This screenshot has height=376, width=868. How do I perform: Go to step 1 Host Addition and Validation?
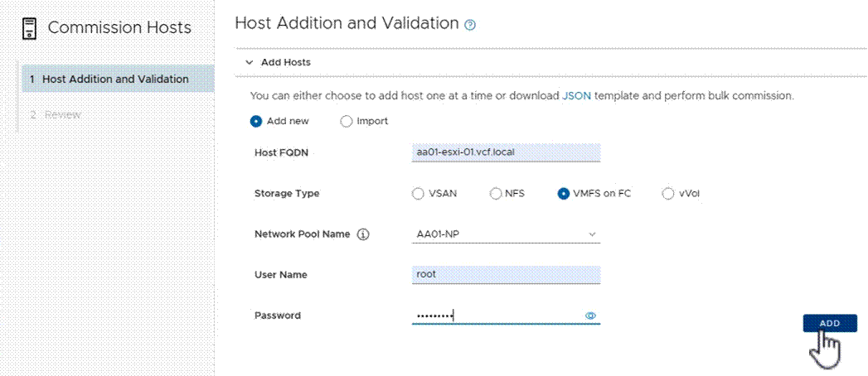pos(118,79)
